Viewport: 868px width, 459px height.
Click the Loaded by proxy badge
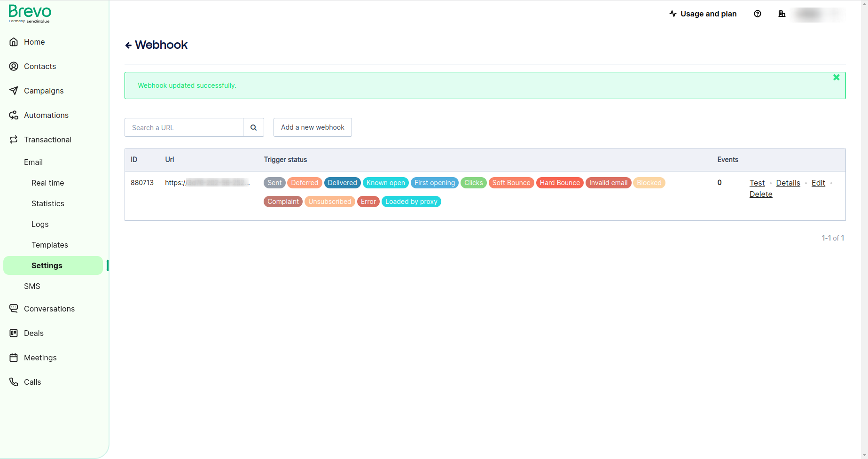tap(411, 202)
